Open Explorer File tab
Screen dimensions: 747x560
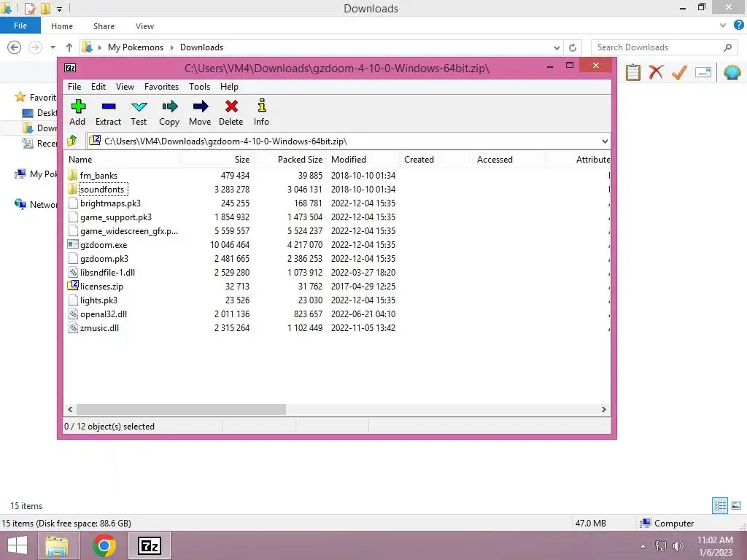(20, 26)
